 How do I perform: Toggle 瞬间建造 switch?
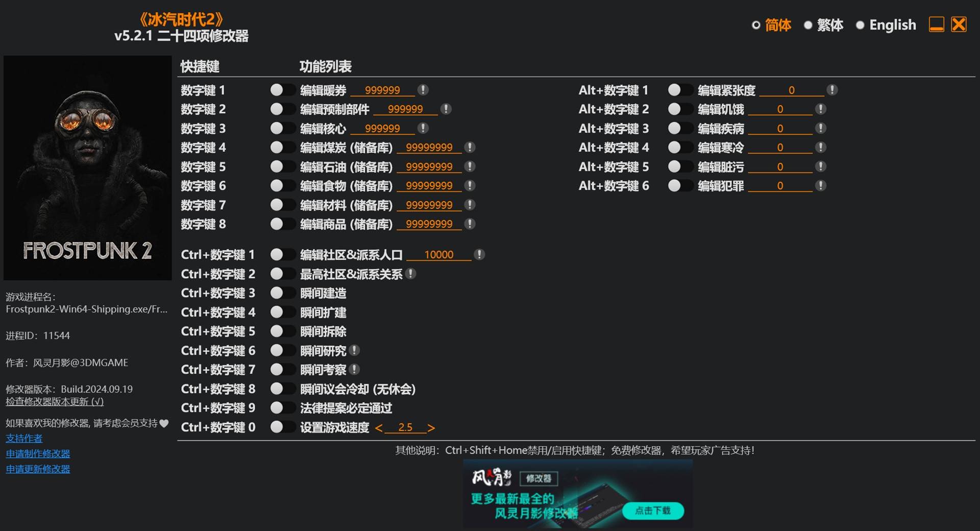tap(282, 293)
